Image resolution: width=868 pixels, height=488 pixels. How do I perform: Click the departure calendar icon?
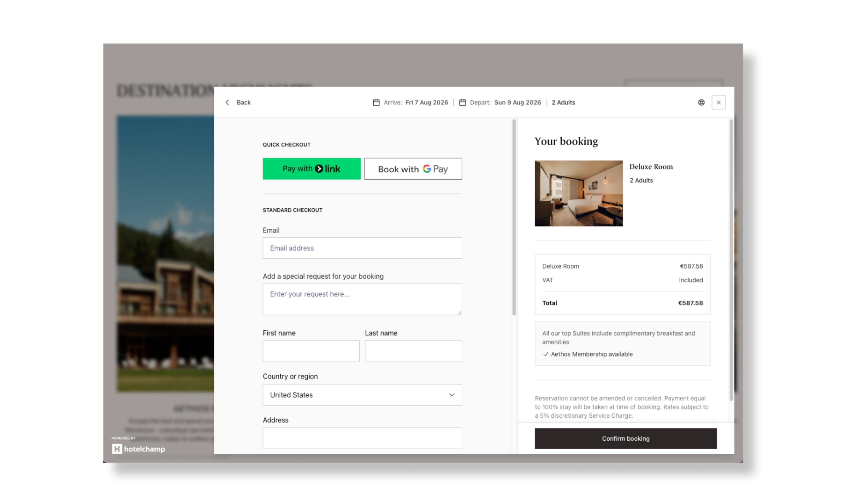tap(462, 102)
